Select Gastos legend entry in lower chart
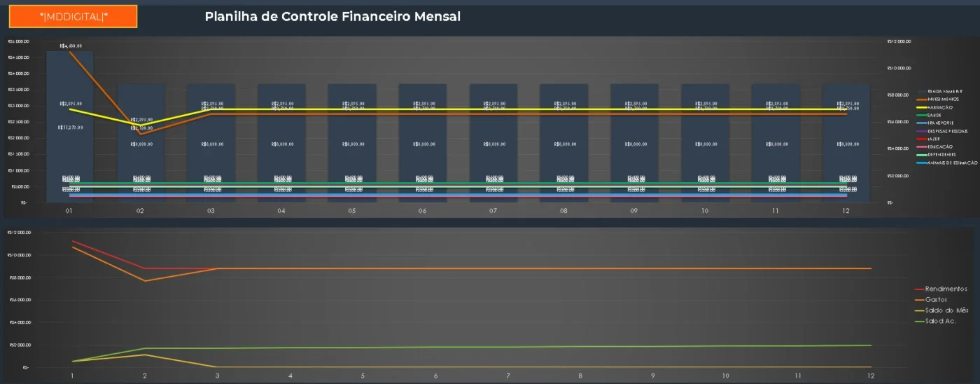The width and height of the screenshot is (980, 384). (931, 300)
